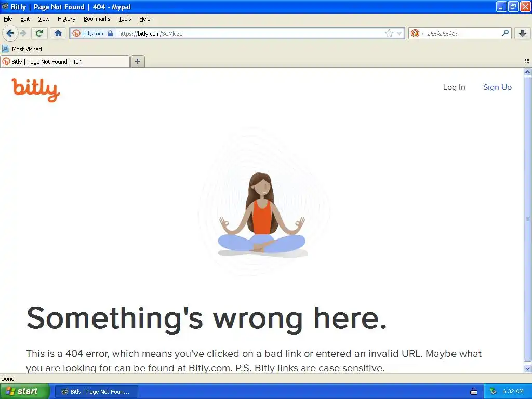
Task: Click the system tray network icon
Action: point(493,392)
